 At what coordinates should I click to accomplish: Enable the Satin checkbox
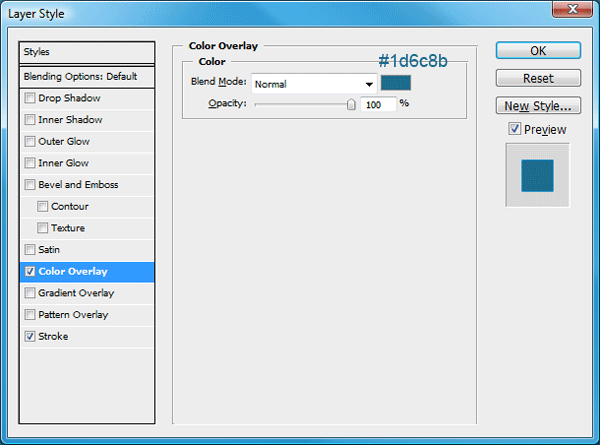coord(29,250)
